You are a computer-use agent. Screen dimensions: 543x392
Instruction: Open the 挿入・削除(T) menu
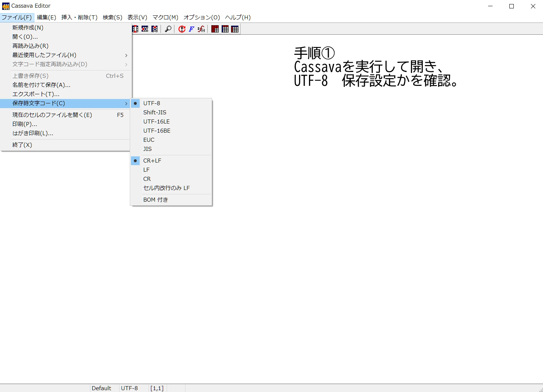click(x=79, y=18)
